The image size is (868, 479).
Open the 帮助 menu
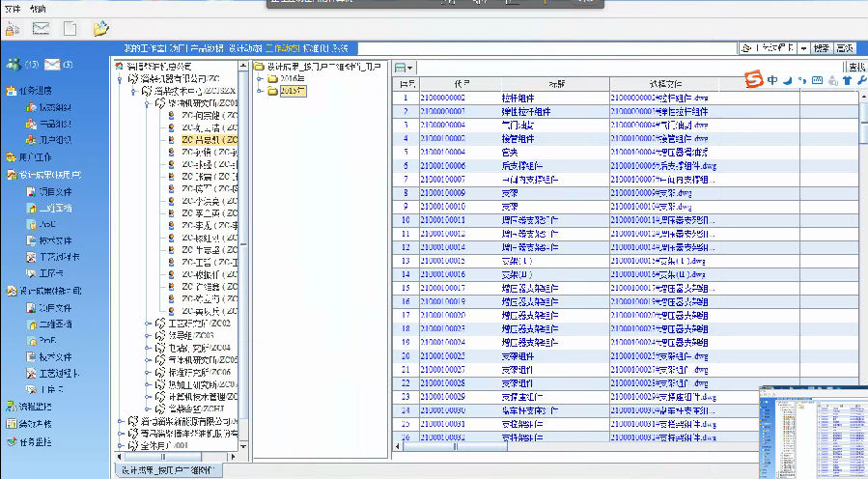pos(38,8)
